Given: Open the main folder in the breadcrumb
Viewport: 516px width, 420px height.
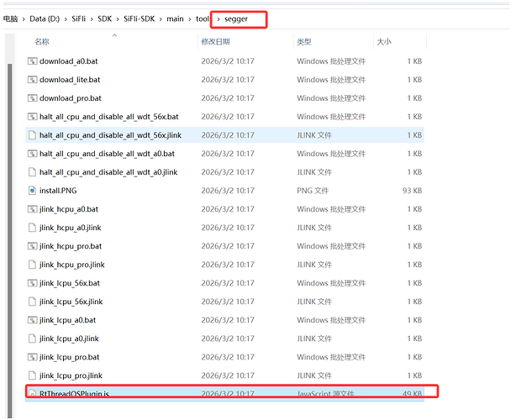Looking at the screenshot, I should coord(175,18).
